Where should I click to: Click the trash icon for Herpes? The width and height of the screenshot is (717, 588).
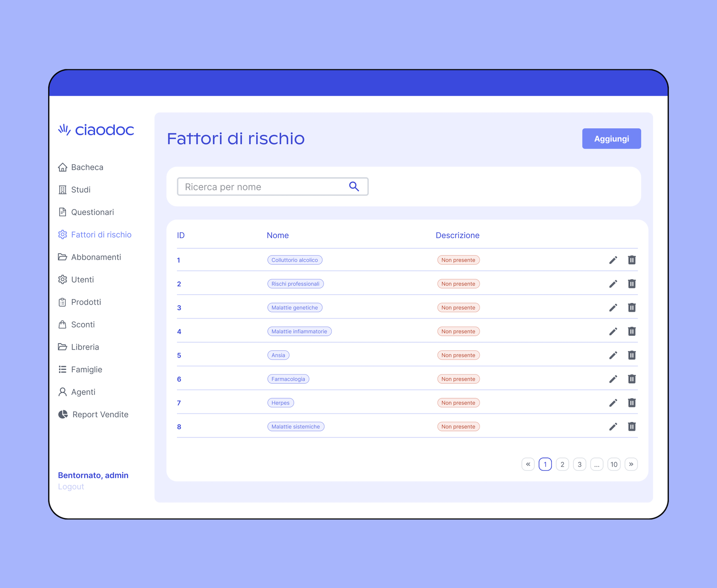[632, 403]
